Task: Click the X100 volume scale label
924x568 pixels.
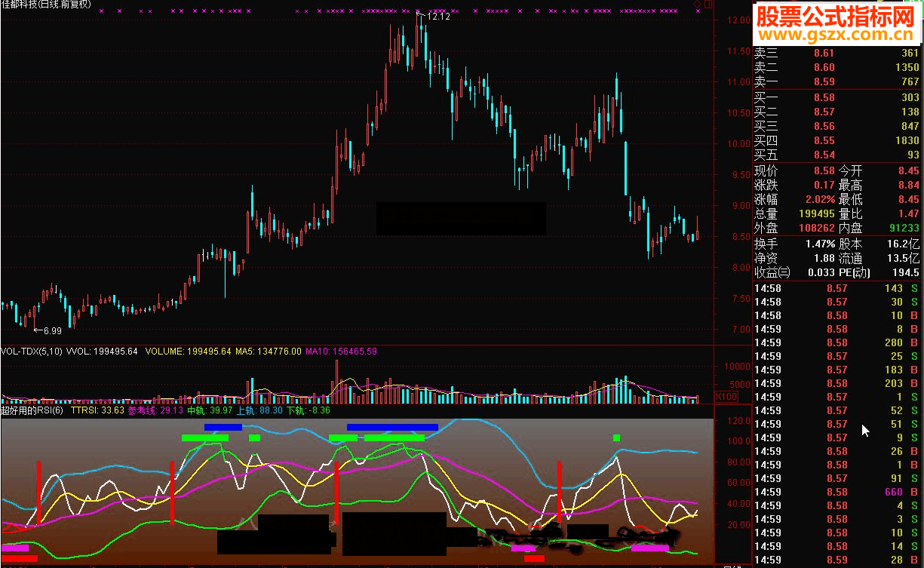Action: [x=726, y=396]
